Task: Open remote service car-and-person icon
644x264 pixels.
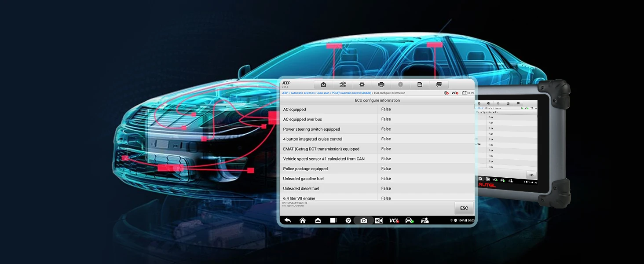Action: point(424,220)
